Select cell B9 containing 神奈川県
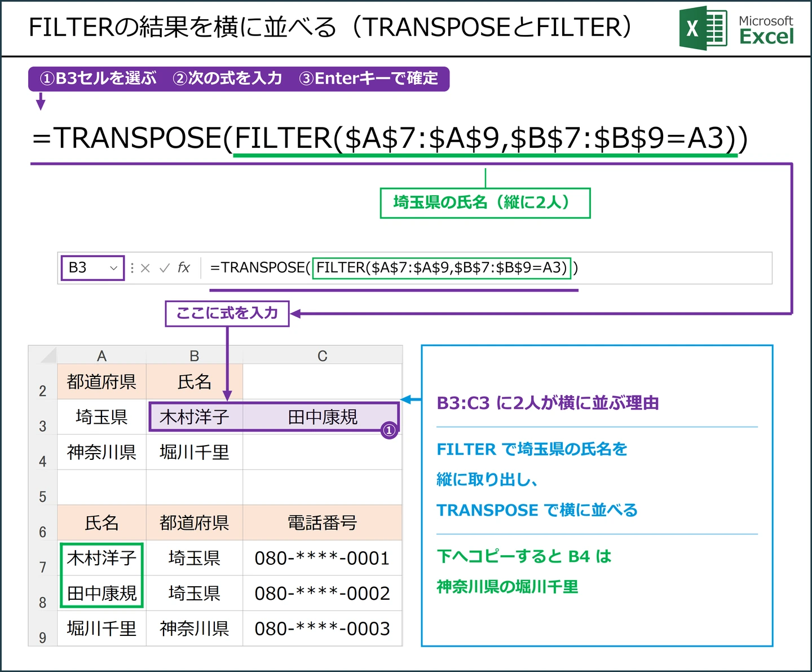Image resolution: width=812 pixels, height=672 pixels. tap(195, 629)
